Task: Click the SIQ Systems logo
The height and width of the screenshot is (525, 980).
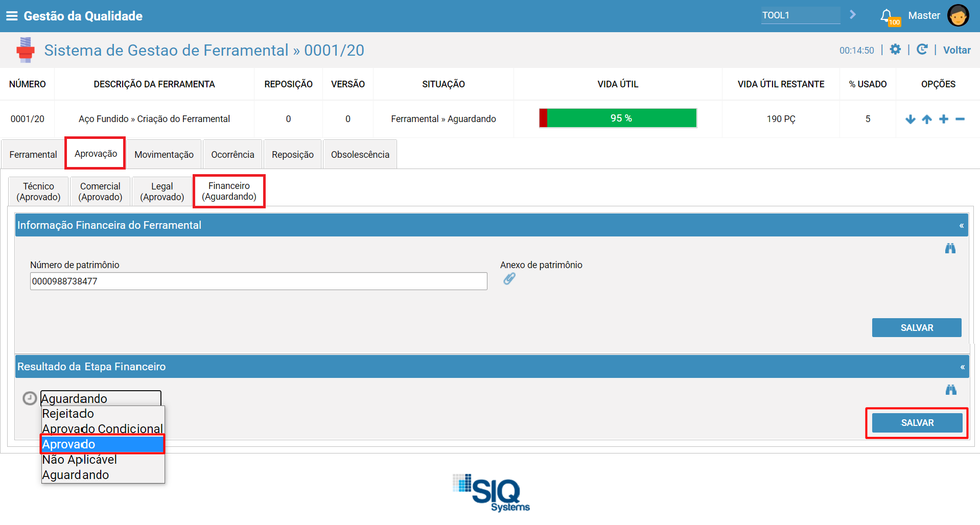Action: point(491,493)
